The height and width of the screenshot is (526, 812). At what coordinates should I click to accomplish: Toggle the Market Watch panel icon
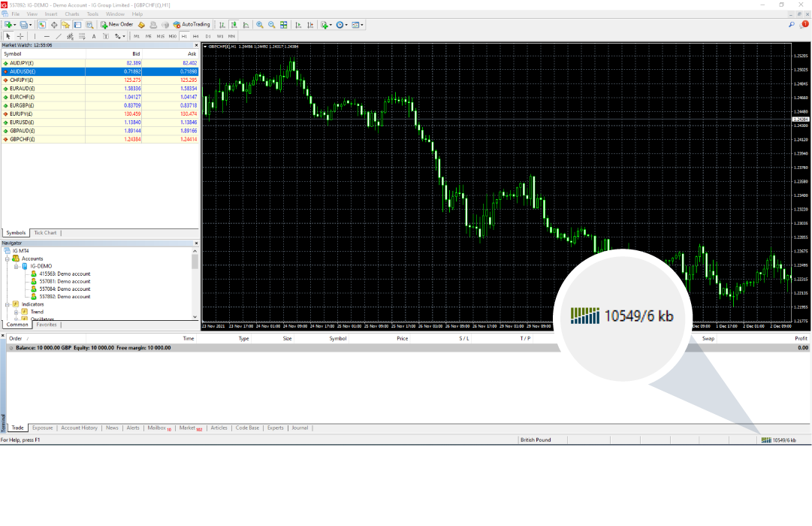pyautogui.click(x=41, y=24)
